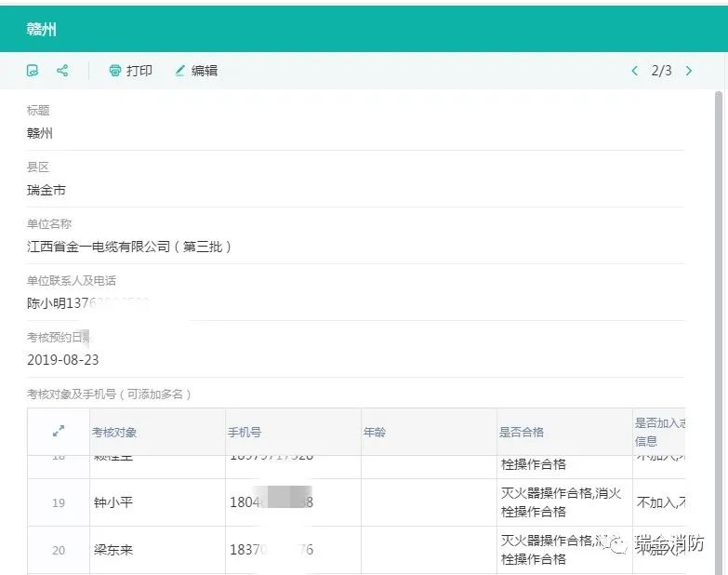The image size is (728, 575).
Task: Click the contact field starting with 陈小明
Action: pos(88,303)
